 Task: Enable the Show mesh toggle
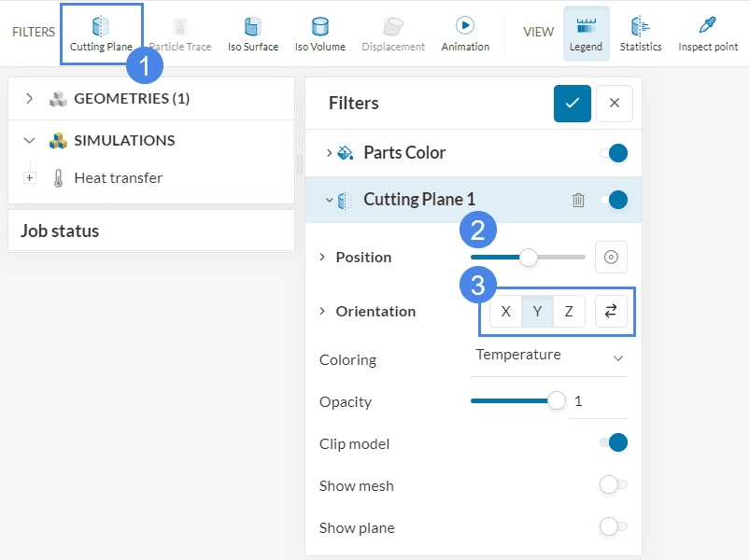[x=613, y=484]
